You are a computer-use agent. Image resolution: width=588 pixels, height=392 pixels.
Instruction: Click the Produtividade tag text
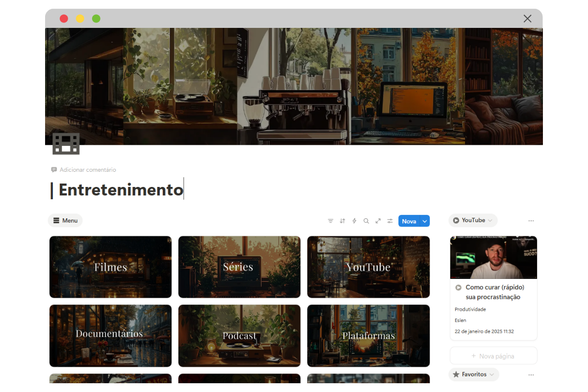(470, 309)
